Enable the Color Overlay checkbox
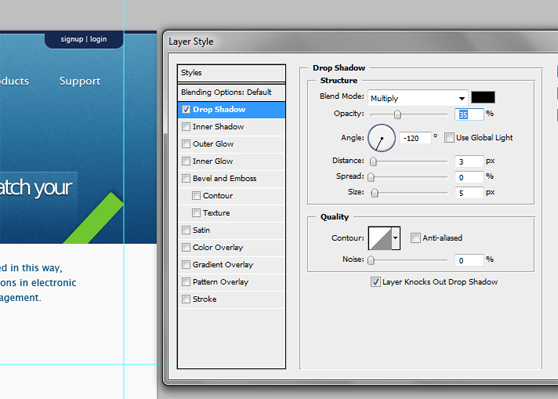The width and height of the screenshot is (558, 399). point(186,247)
